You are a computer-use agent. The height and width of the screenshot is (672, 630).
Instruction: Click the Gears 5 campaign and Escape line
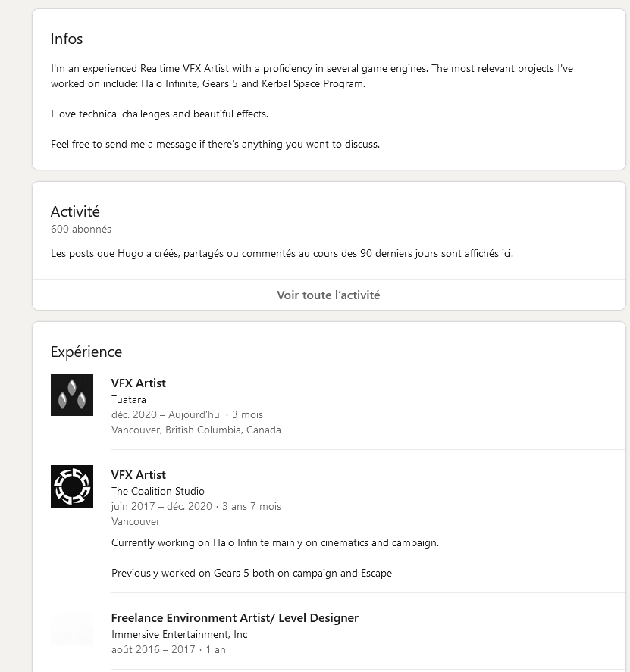tap(252, 573)
